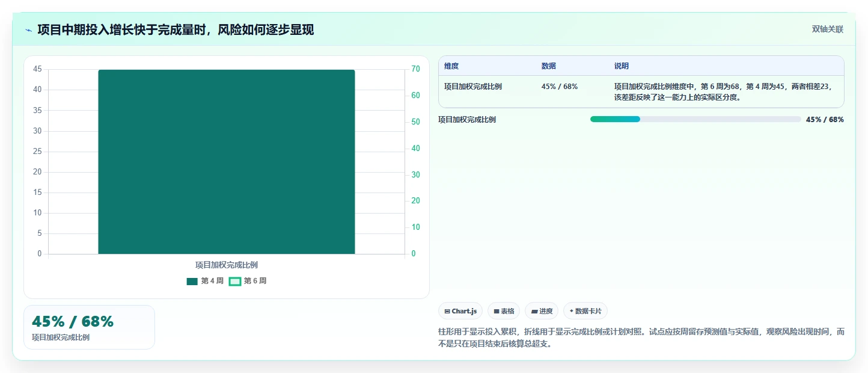Click the 项目加权完成比例 caption in data card
Viewport: 868px width, 373px height.
click(x=61, y=338)
